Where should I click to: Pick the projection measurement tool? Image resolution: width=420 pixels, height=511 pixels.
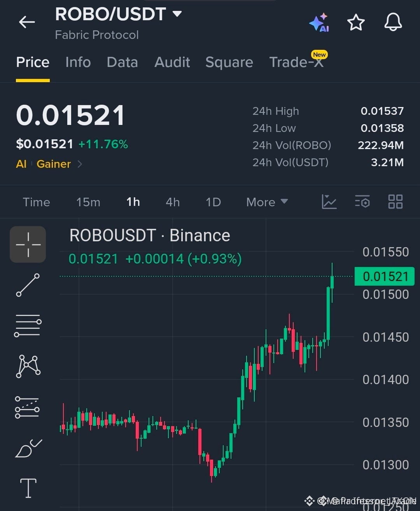coord(27,407)
